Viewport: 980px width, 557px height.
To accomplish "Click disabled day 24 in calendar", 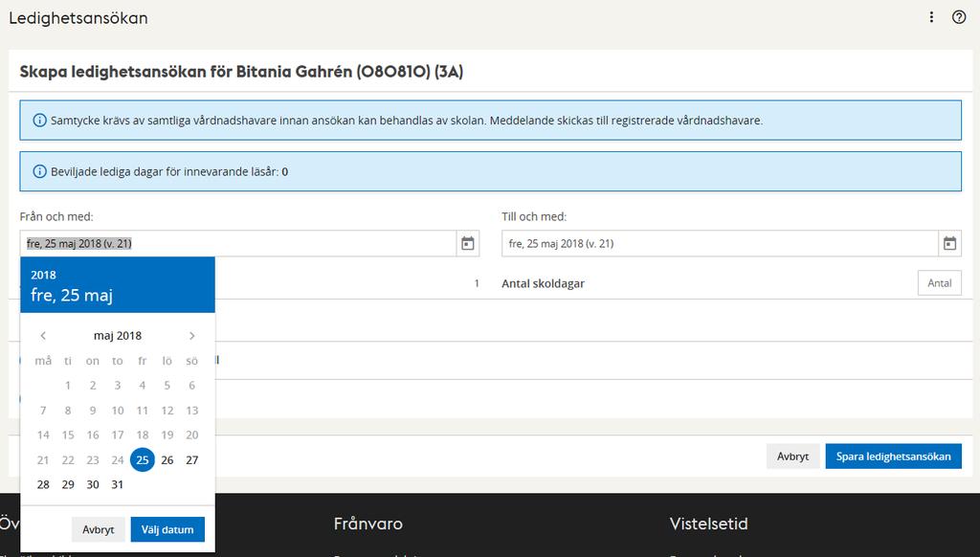I will pyautogui.click(x=118, y=460).
